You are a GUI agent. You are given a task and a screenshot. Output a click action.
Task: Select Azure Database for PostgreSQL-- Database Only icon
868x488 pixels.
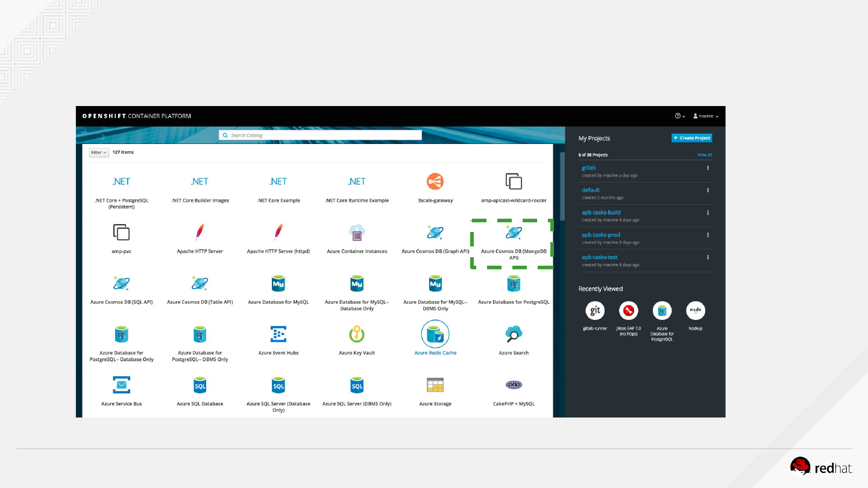pos(121,334)
